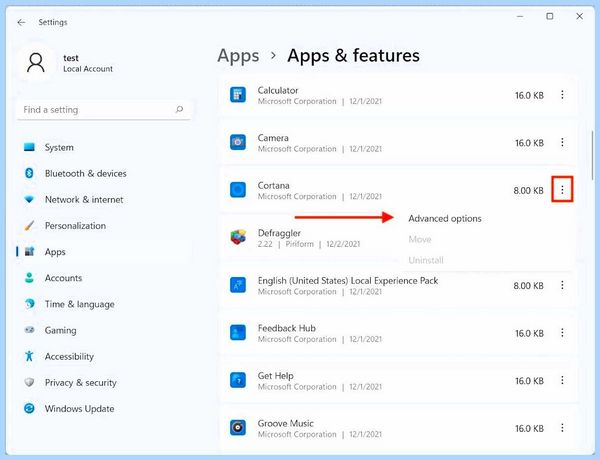The height and width of the screenshot is (460, 600).
Task: Click the Calculator app name
Action: click(x=278, y=90)
